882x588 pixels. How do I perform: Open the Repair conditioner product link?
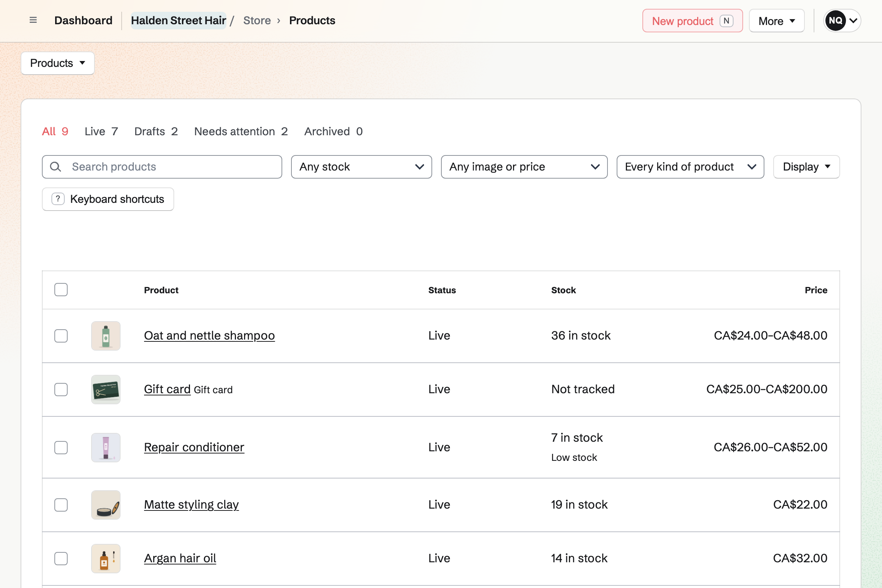[x=194, y=447]
